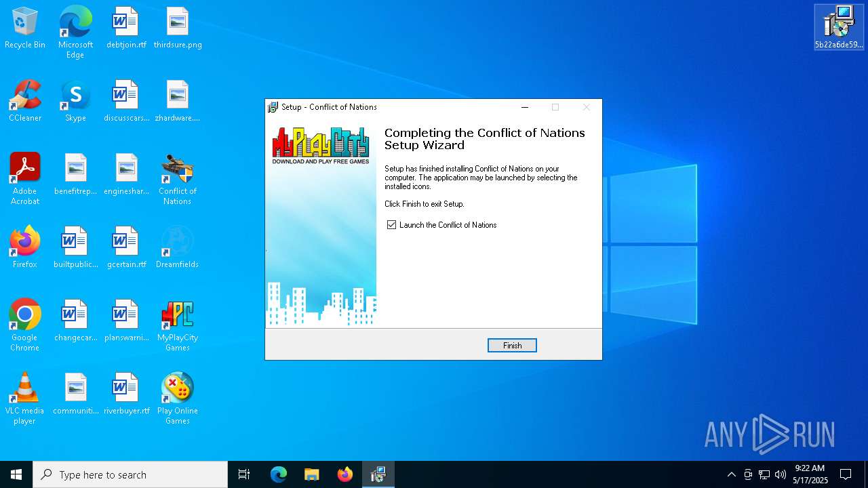This screenshot has width=868, height=488.
Task: Open Play Online Games shortcut
Action: tap(178, 399)
